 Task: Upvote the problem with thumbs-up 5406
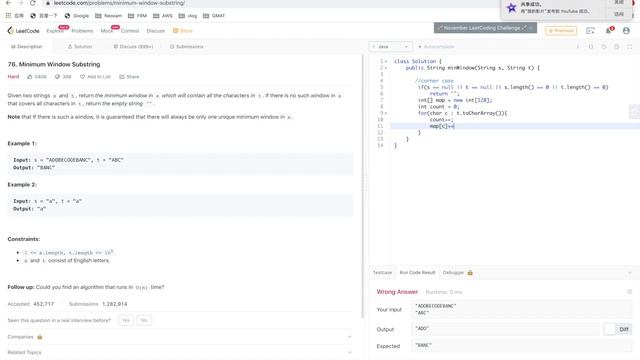[x=37, y=77]
